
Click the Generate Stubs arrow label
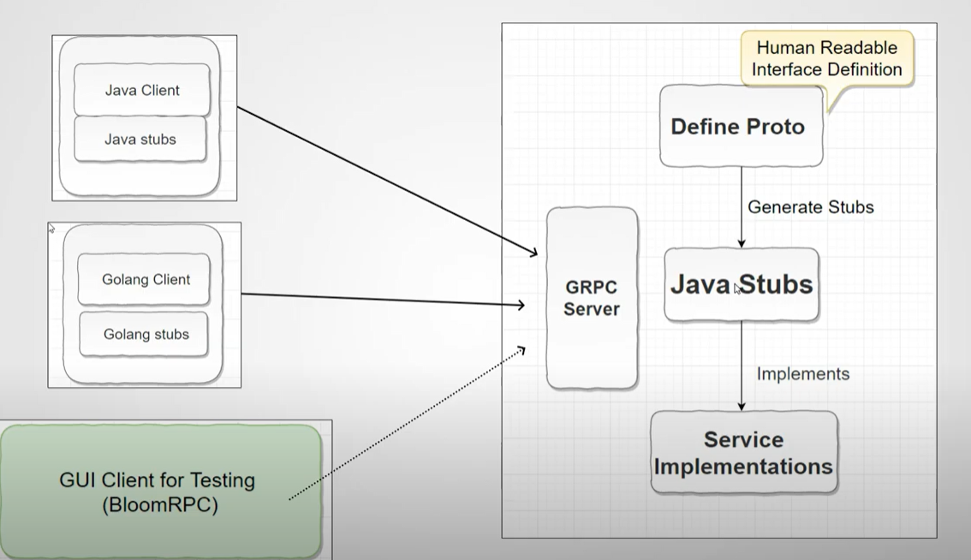(810, 207)
